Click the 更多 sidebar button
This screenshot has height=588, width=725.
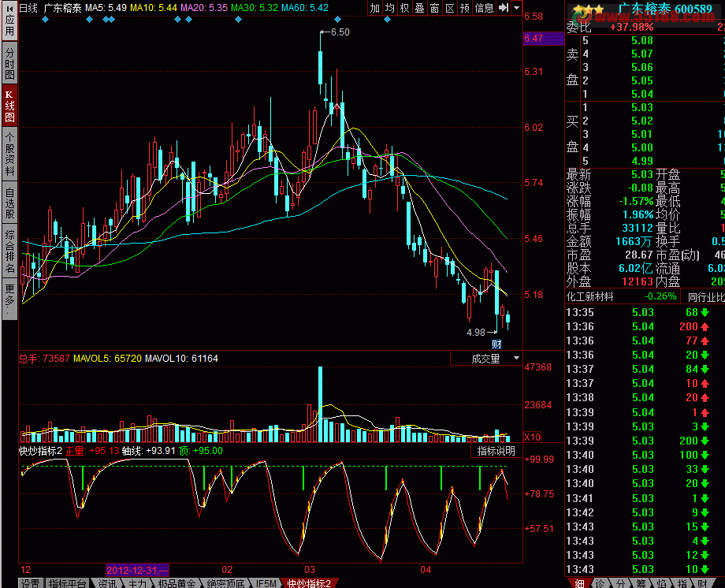click(9, 299)
